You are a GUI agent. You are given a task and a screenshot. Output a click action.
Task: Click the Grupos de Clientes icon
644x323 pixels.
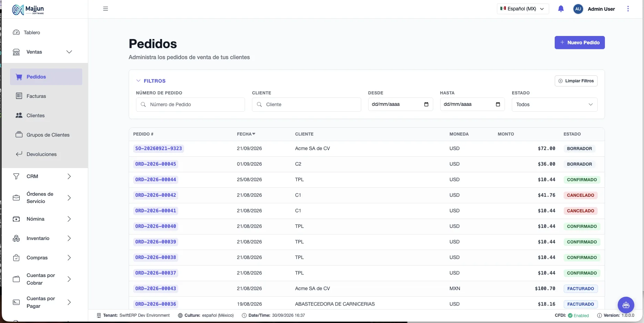[19, 135]
